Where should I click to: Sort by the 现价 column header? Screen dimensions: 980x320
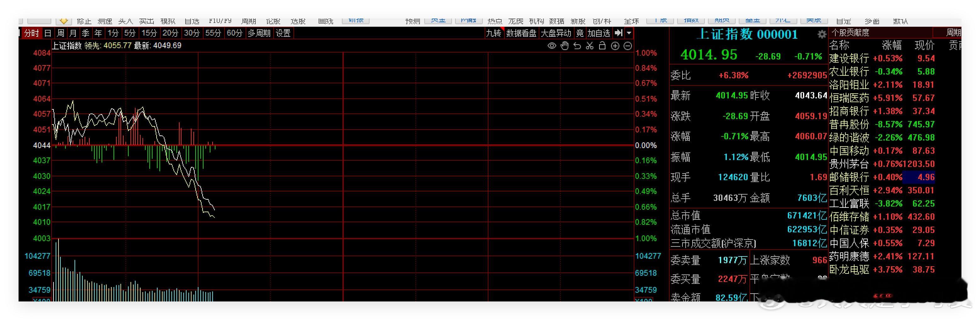coord(924,46)
